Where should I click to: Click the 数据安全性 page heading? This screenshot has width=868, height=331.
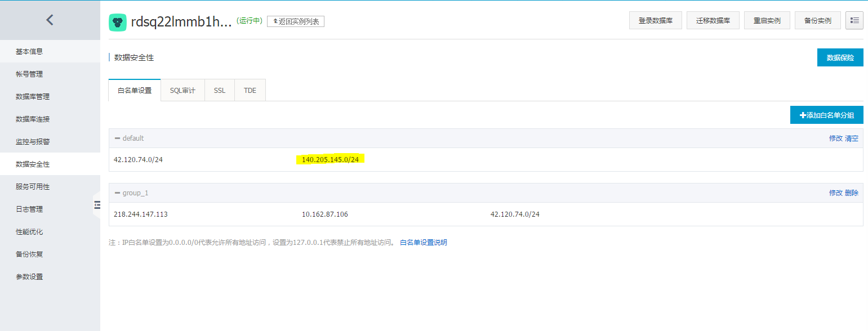click(x=134, y=57)
